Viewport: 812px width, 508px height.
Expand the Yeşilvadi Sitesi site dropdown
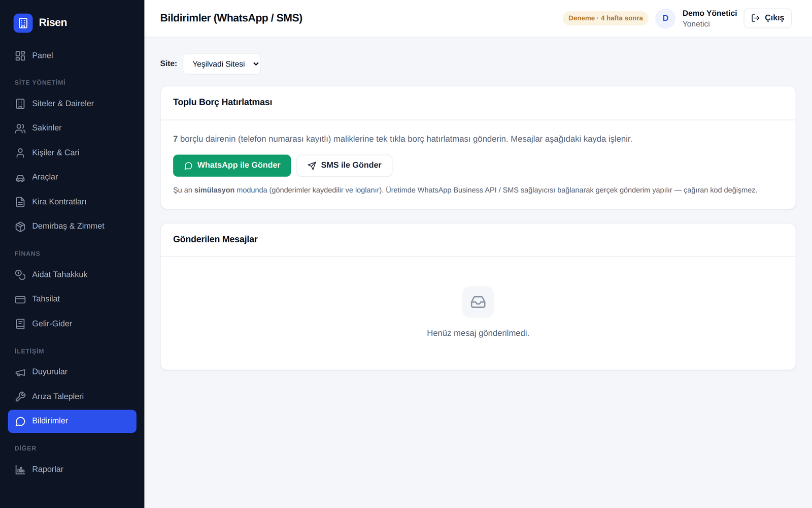[x=222, y=64]
